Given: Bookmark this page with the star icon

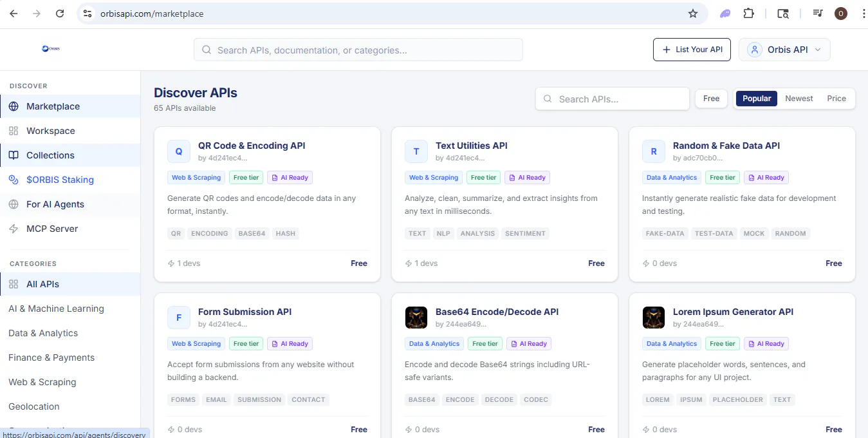Looking at the screenshot, I should pyautogui.click(x=693, y=14).
